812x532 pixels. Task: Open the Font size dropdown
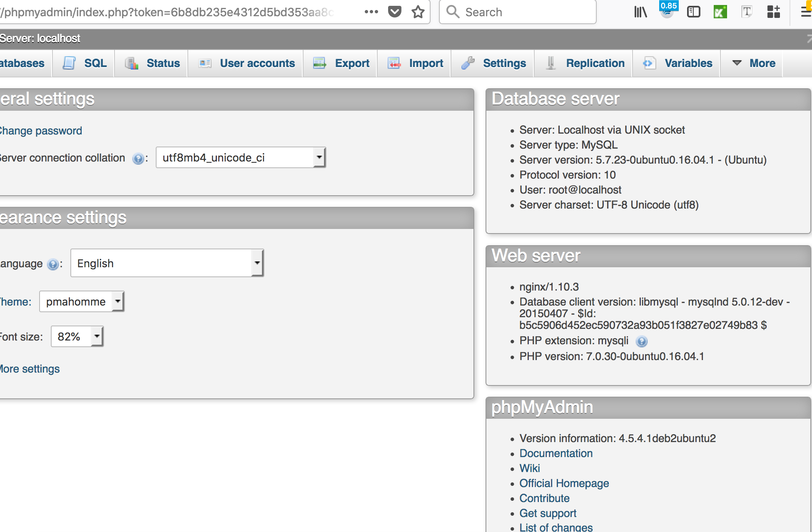tap(77, 336)
